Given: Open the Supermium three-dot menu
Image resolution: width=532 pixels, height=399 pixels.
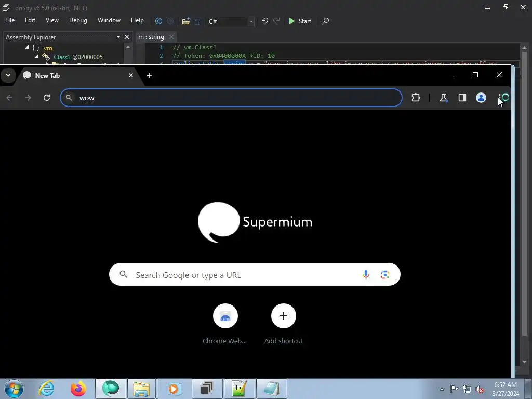Looking at the screenshot, I should [x=500, y=98].
